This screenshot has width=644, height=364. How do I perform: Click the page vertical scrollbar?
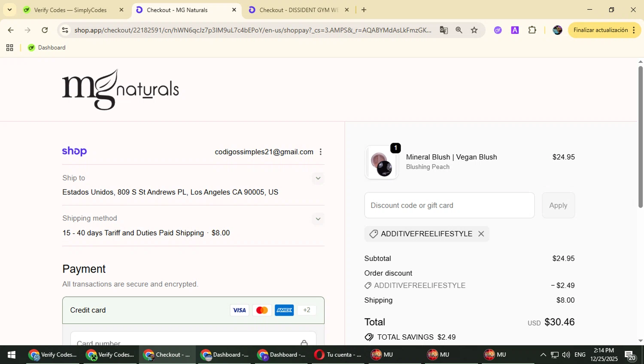(640, 138)
